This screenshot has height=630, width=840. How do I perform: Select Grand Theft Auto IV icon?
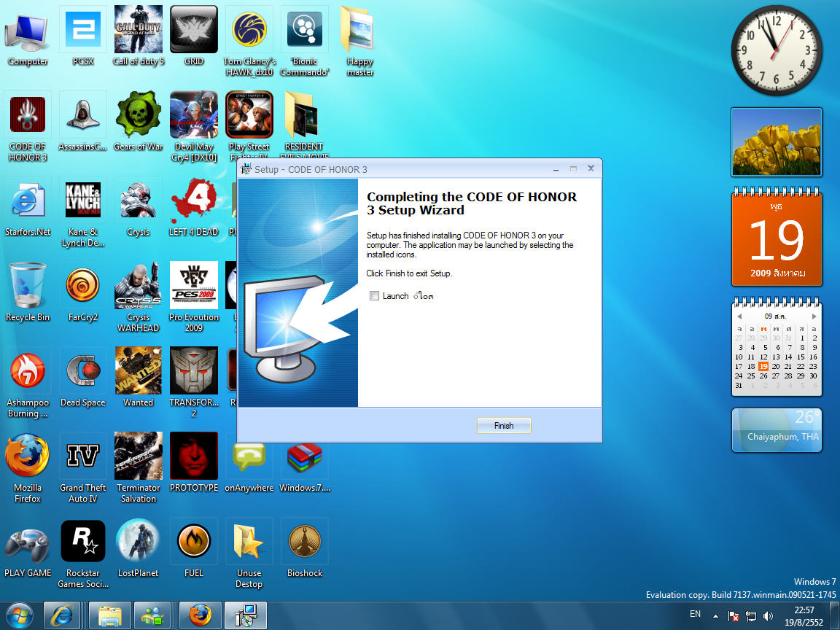point(83,468)
